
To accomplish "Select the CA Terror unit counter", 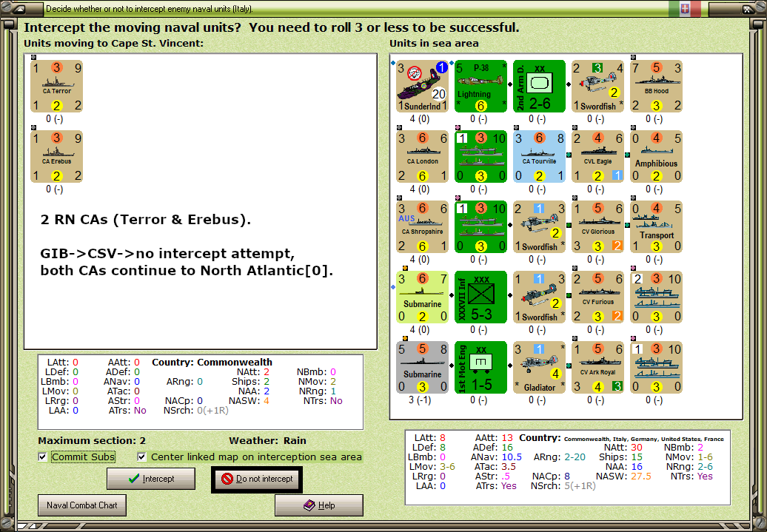I will [57, 87].
